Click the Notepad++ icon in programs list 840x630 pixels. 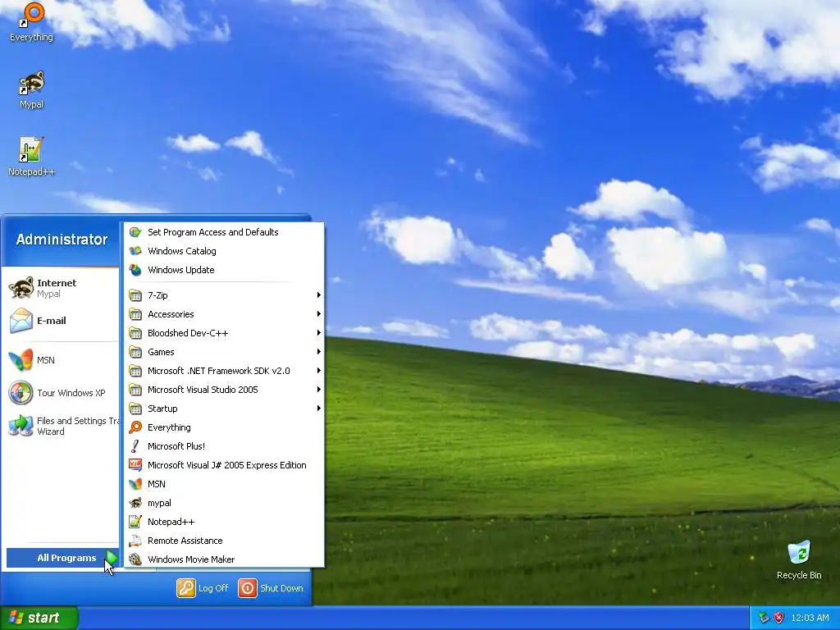click(x=135, y=522)
